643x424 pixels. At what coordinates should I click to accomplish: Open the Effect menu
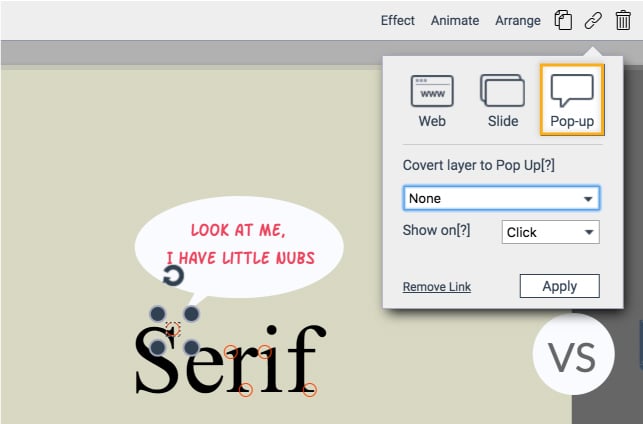pos(397,21)
